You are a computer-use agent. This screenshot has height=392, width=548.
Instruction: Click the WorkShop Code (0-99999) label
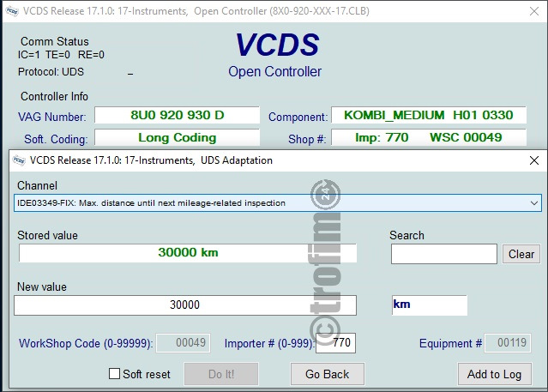[x=86, y=343]
